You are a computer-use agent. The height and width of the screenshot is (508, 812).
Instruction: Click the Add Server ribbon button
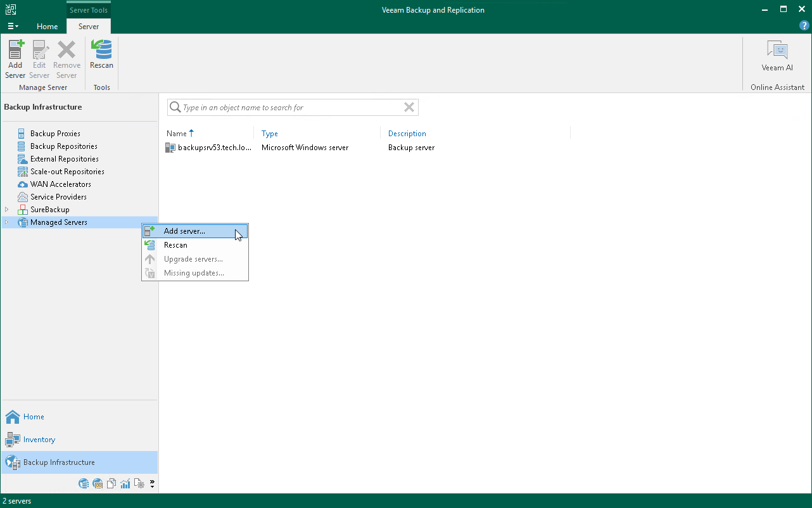pos(15,60)
